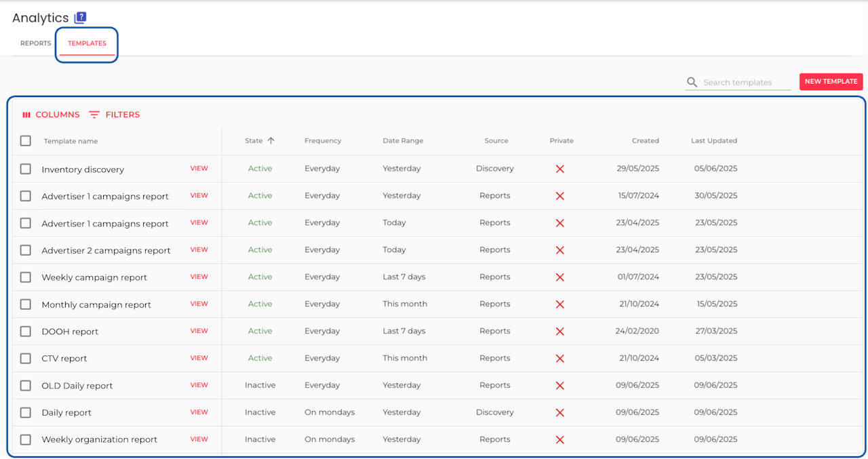Click Private red X for Inventory discovery
Viewport: 868px width, 459px height.
click(560, 169)
